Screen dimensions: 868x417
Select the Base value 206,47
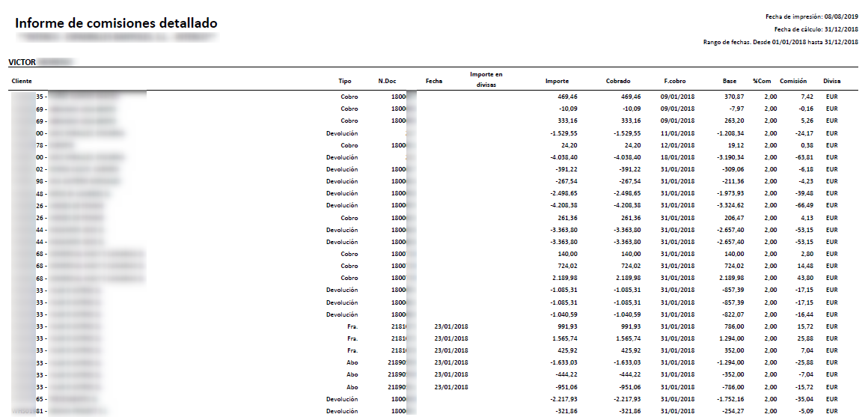(x=734, y=218)
